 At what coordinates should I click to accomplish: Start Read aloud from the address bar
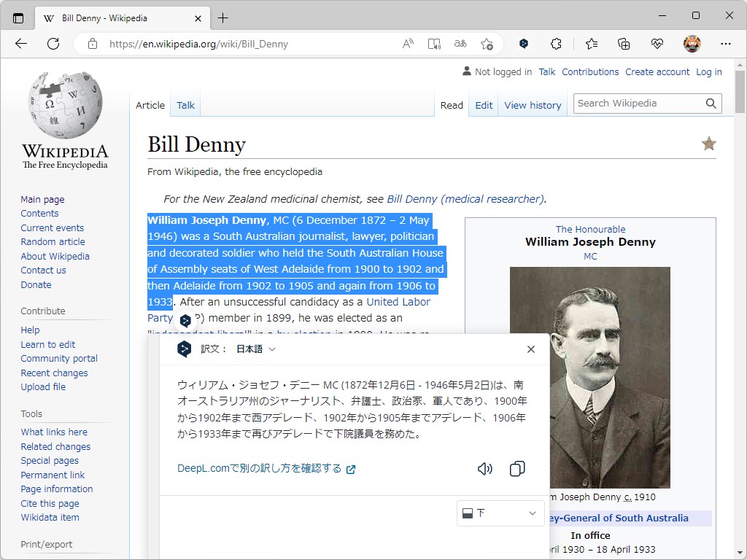407,44
